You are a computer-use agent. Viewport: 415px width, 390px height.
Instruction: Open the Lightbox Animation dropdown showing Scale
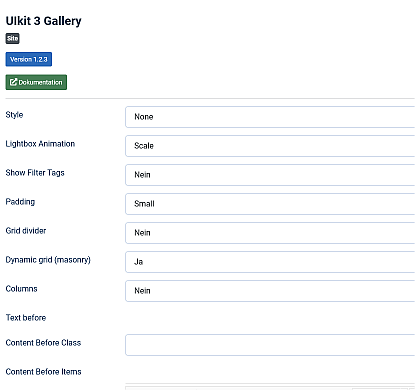(270, 146)
